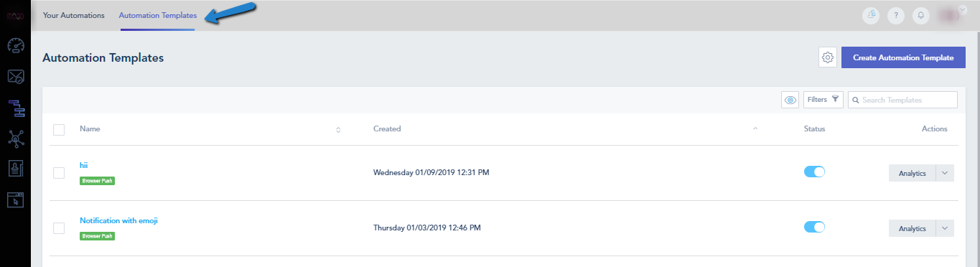This screenshot has height=267, width=980.
Task: Check the select-all checkbox in header
Action: 59,130
